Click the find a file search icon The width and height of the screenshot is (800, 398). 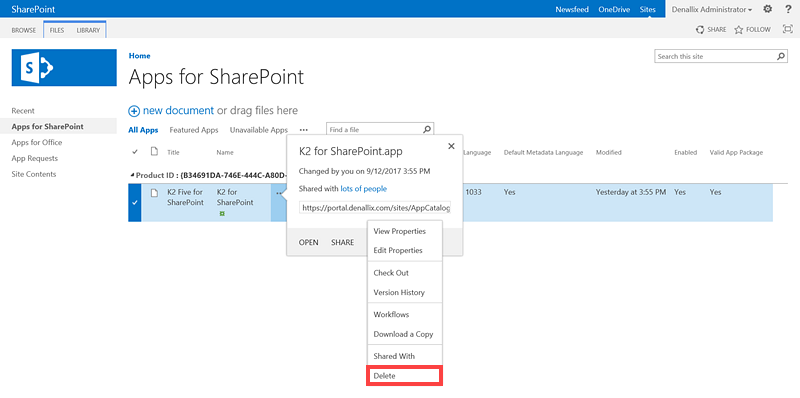(428, 130)
